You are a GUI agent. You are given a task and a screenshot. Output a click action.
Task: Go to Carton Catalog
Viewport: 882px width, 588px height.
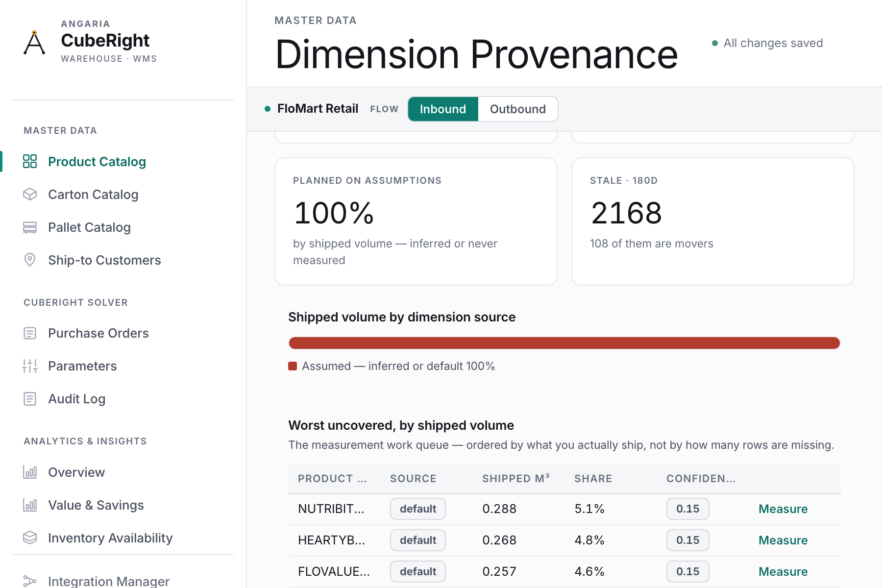[x=93, y=195]
